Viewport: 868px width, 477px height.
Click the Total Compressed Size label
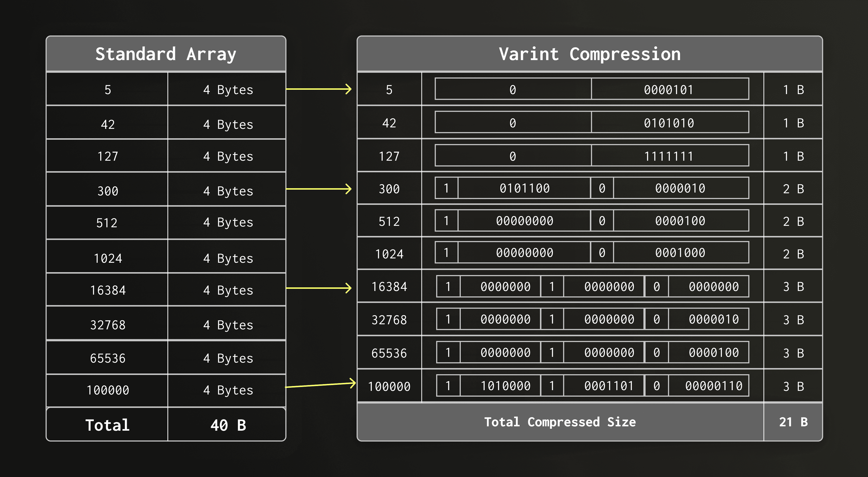[560, 422]
